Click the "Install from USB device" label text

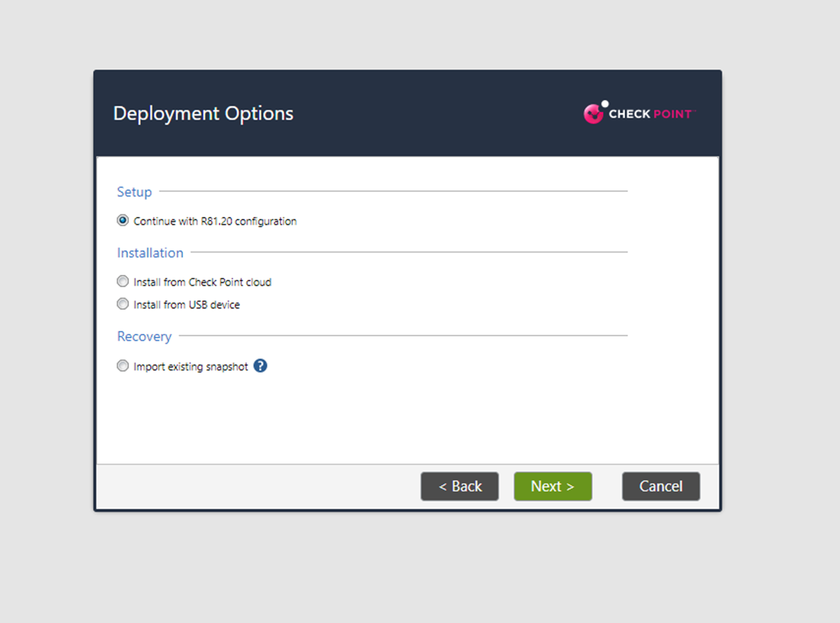(187, 305)
